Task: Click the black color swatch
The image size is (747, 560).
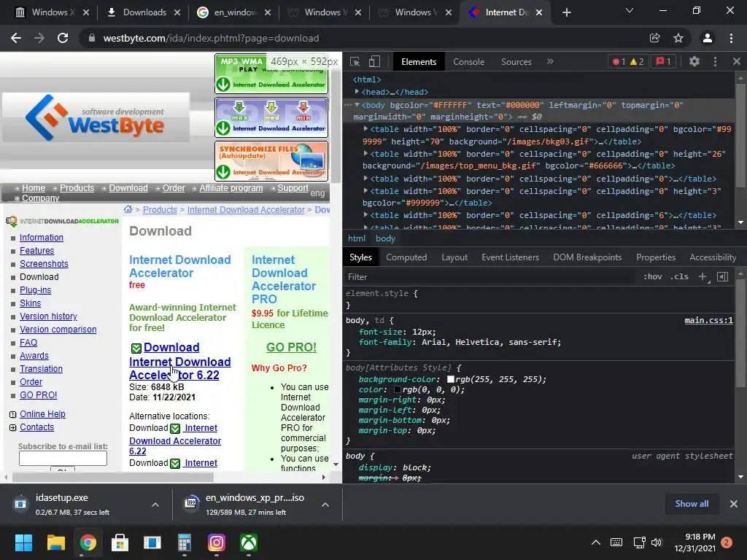Action: (x=398, y=389)
